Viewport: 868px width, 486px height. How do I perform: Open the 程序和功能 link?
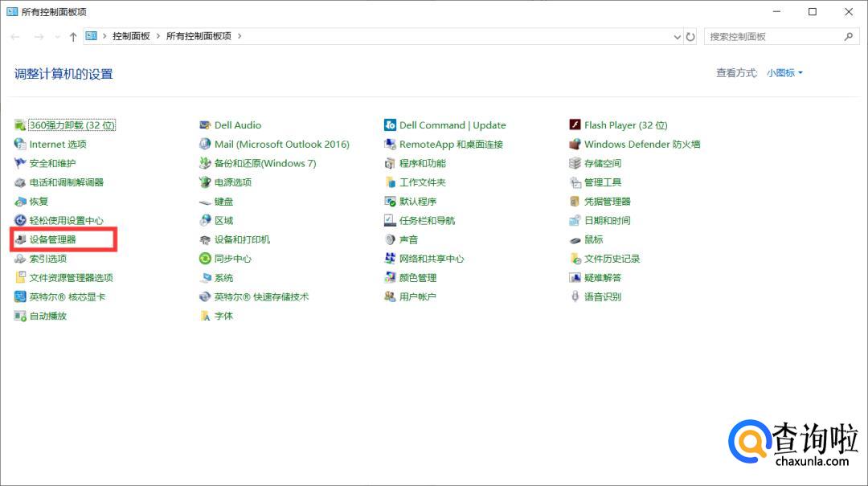[x=423, y=163]
